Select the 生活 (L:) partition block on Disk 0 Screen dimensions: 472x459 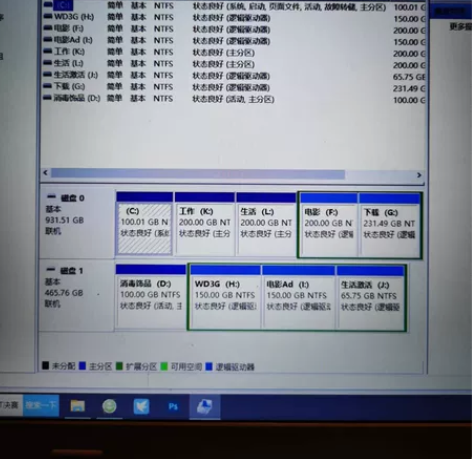tap(266, 224)
